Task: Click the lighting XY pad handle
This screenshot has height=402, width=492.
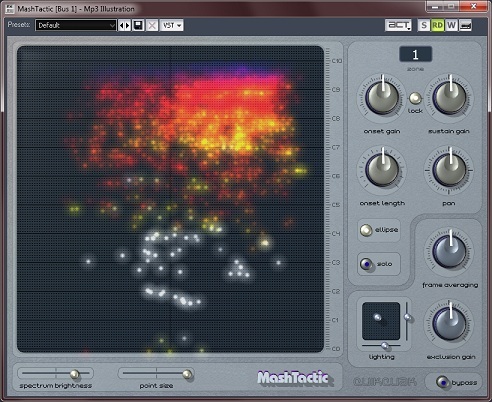Action: coord(377,317)
